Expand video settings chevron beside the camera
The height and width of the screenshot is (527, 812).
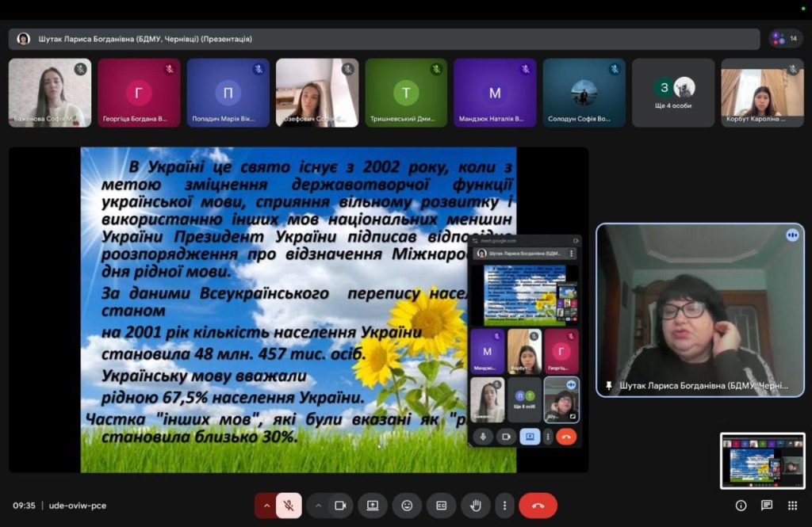[318, 506]
